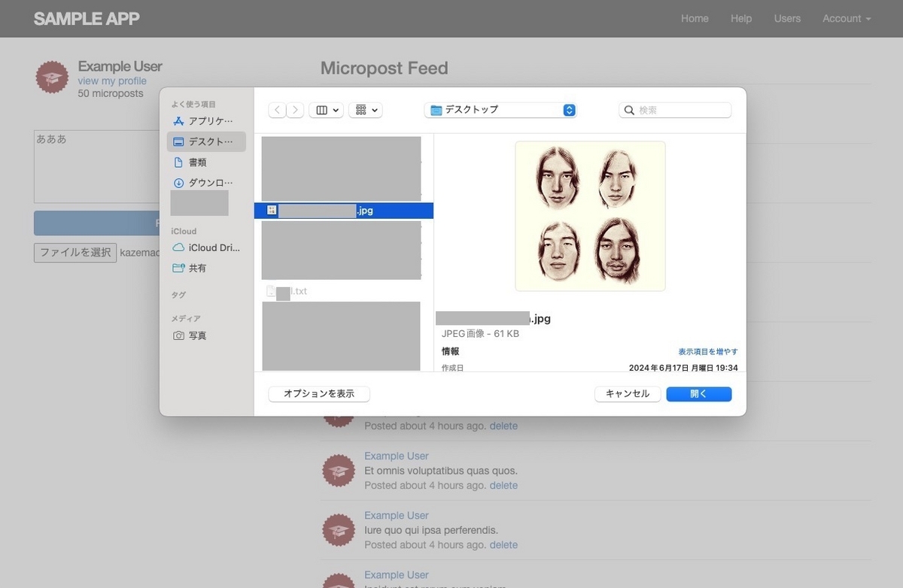Click the avatar beside Et omnis voluptatibus post
903x588 pixels.
coord(339,471)
